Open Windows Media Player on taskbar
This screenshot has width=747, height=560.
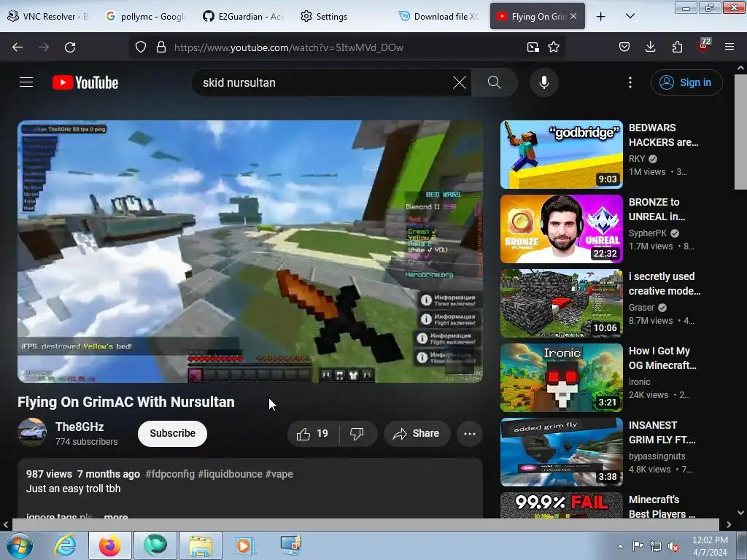(244, 545)
